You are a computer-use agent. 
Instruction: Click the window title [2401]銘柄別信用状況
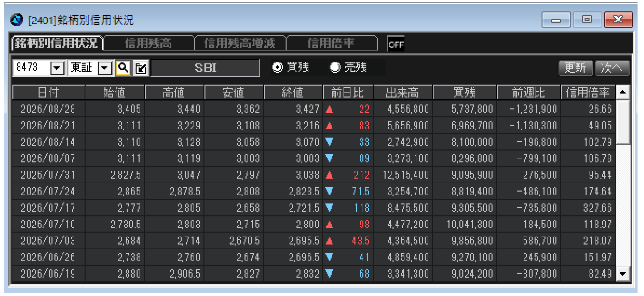click(x=81, y=20)
